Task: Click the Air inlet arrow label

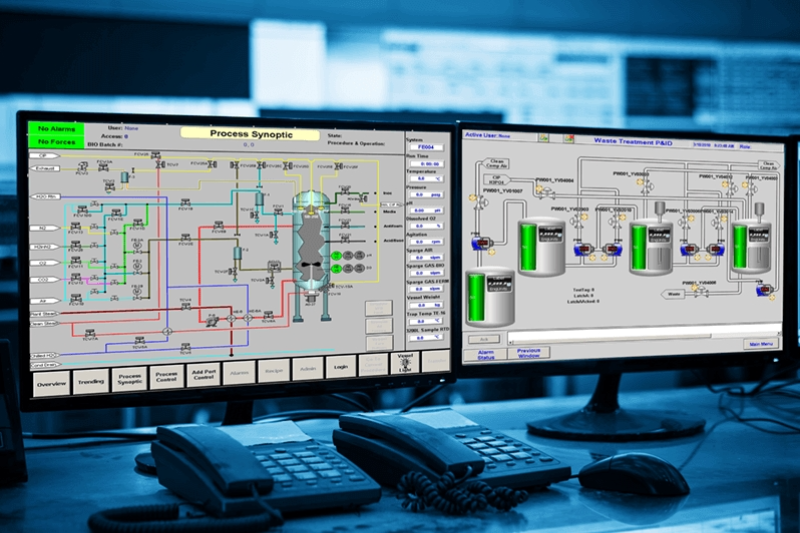Action: [45, 298]
